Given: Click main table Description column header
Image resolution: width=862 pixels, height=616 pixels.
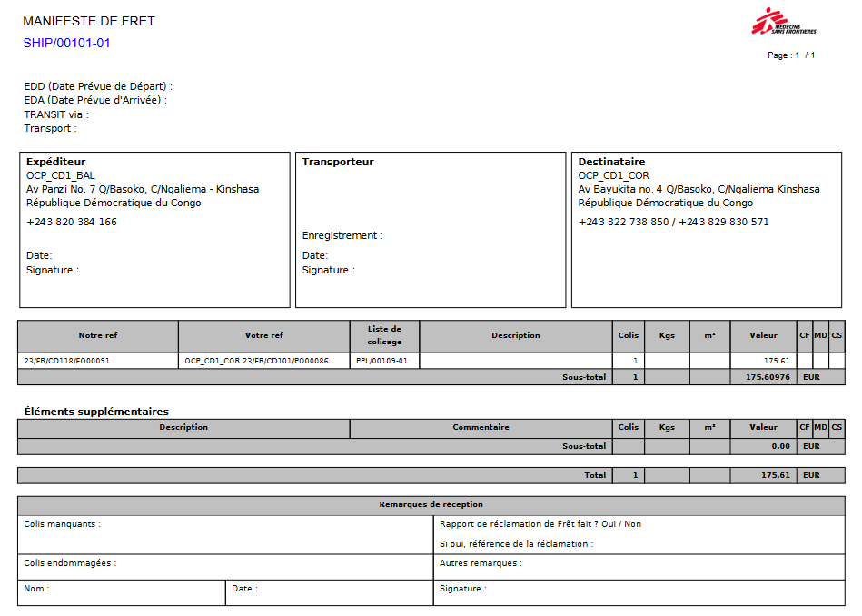Looking at the screenshot, I should (x=516, y=335).
